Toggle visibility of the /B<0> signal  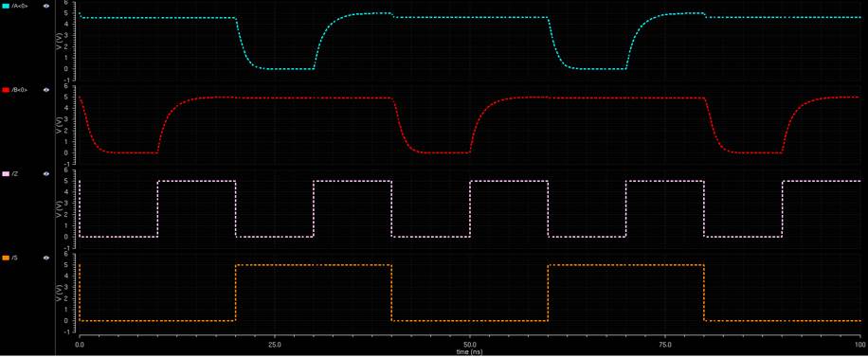point(46,90)
